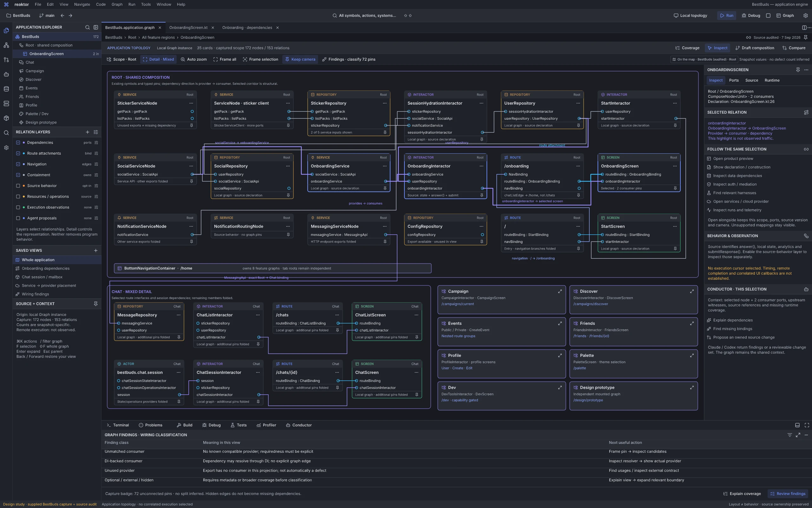Expand the Campaign feature card
Screen dimensions: 812x508
tap(560, 291)
